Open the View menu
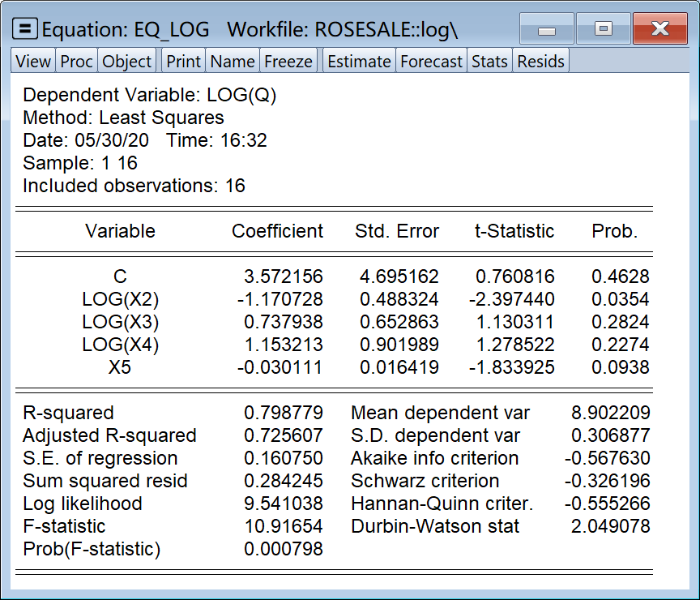This screenshot has height=600, width=700. coord(33,62)
